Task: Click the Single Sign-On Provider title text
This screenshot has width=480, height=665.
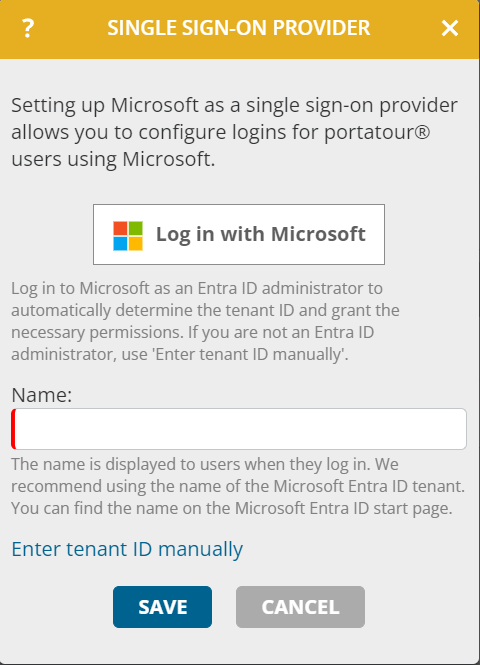Action: click(239, 28)
